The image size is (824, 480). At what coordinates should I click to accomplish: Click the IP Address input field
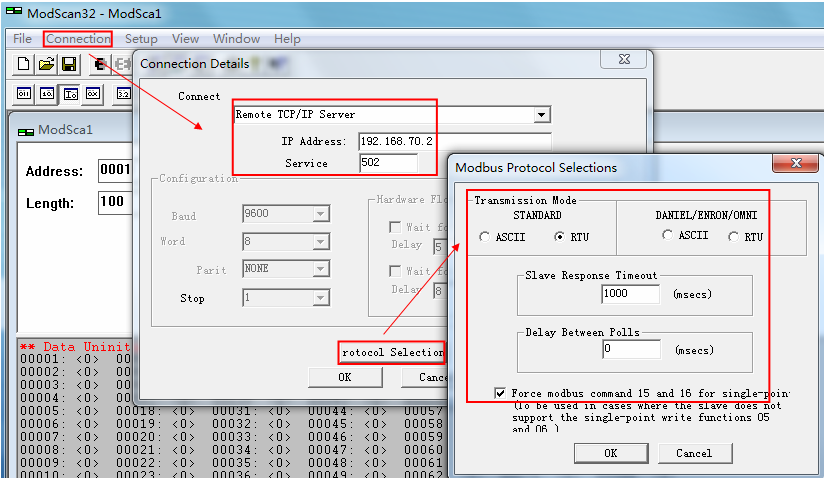tap(455, 141)
